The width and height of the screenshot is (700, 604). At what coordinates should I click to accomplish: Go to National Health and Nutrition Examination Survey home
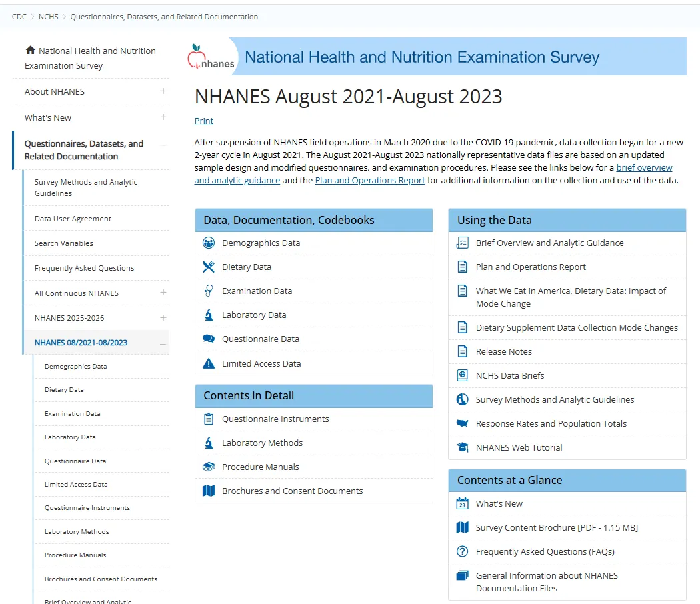tap(90, 58)
